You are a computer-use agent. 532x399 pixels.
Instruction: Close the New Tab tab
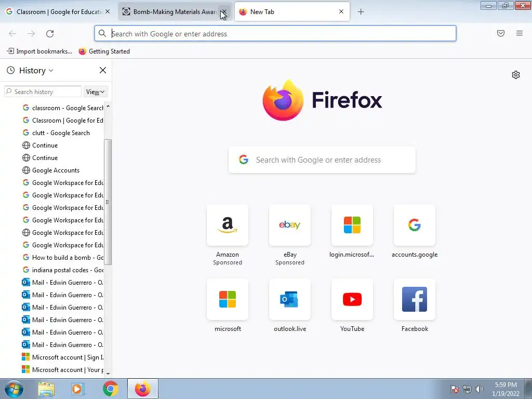click(x=341, y=12)
